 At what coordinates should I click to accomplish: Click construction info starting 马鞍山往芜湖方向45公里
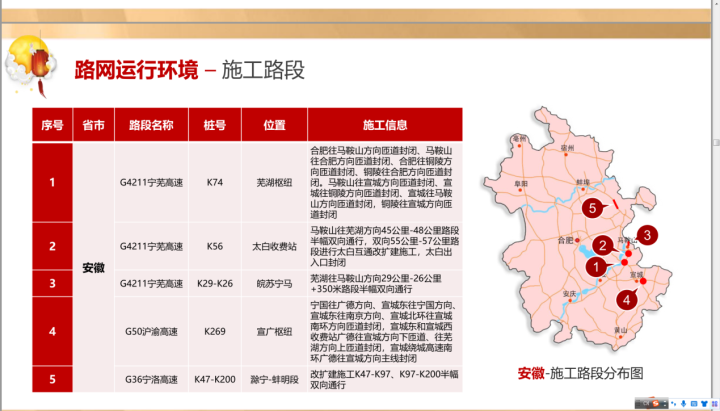point(385,246)
